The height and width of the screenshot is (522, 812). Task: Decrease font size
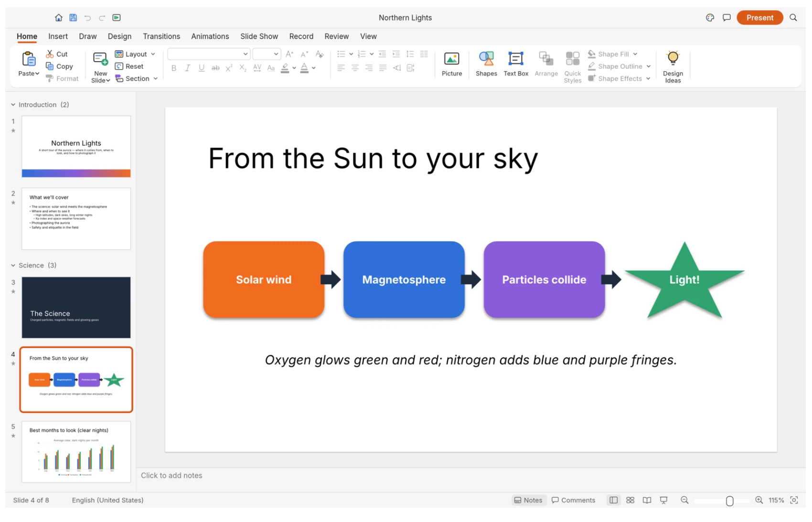[x=304, y=54]
